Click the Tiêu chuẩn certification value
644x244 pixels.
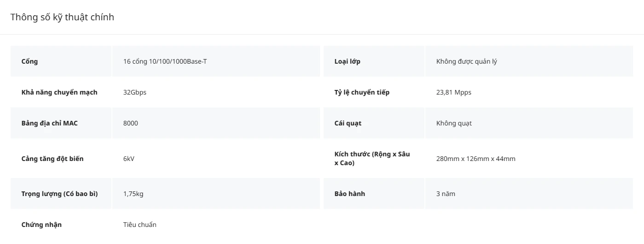[140, 225]
